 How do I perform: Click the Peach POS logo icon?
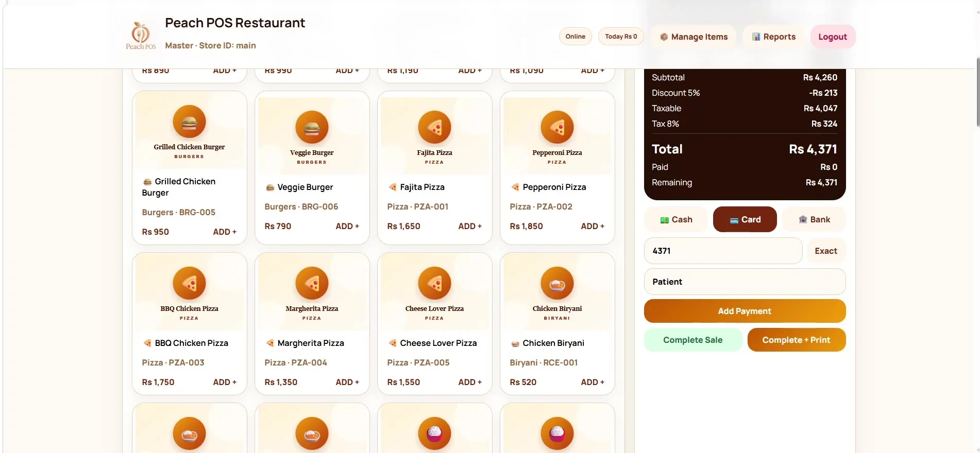click(141, 36)
